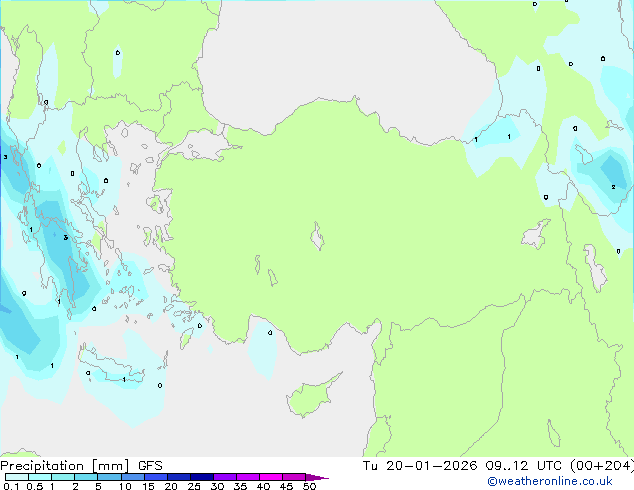
Task: Click the 'GFS' model label
Action: [150, 466]
